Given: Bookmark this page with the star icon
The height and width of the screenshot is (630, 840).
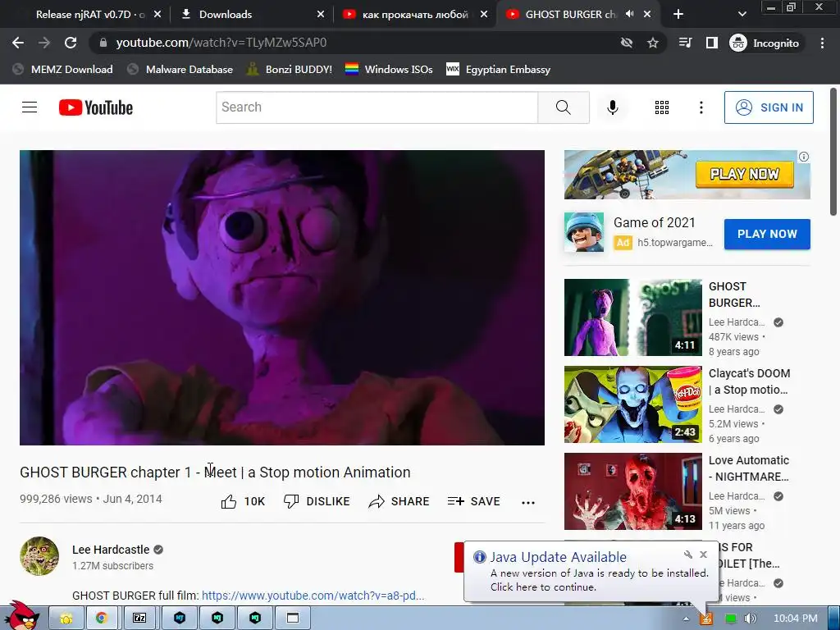Looking at the screenshot, I should pos(652,43).
